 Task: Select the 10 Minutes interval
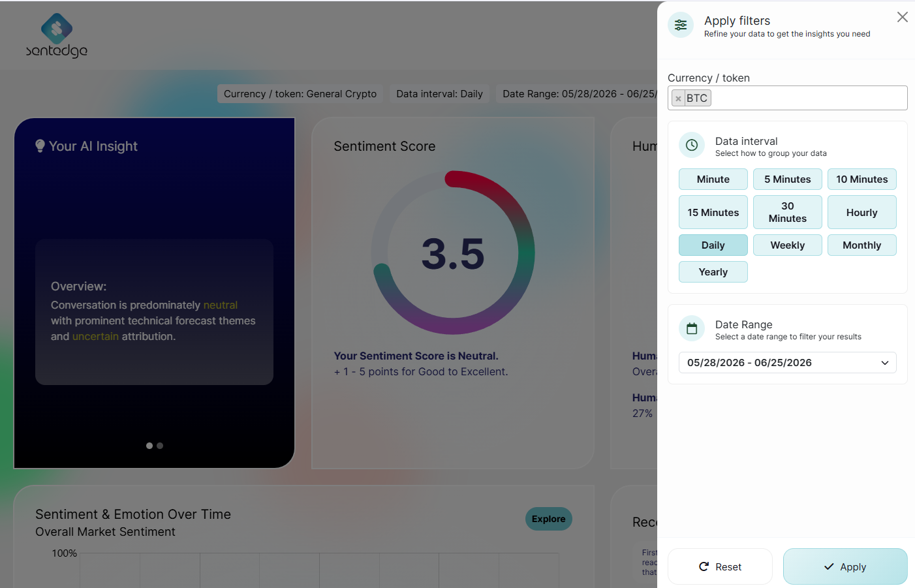862,179
